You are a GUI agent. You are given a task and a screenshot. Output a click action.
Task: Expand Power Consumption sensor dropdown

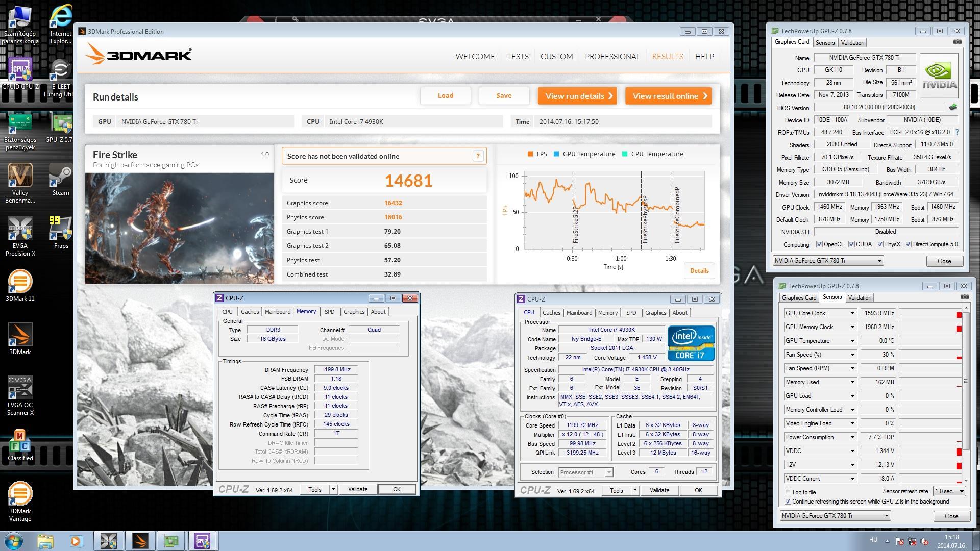coord(852,437)
